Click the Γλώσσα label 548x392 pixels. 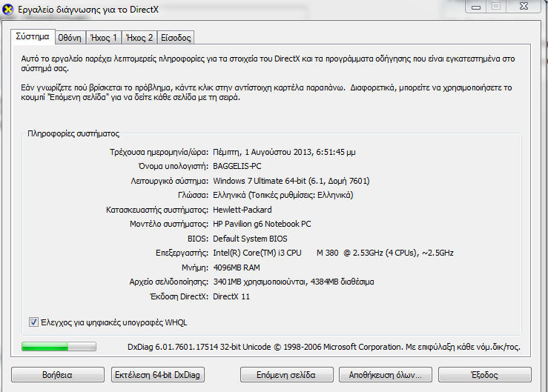coord(193,196)
